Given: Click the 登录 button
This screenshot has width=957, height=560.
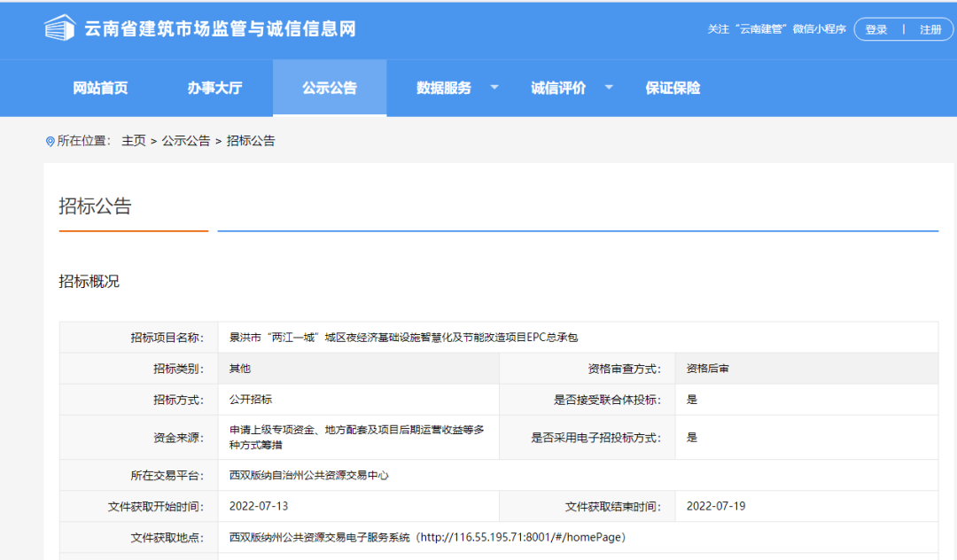Looking at the screenshot, I should point(875,29).
